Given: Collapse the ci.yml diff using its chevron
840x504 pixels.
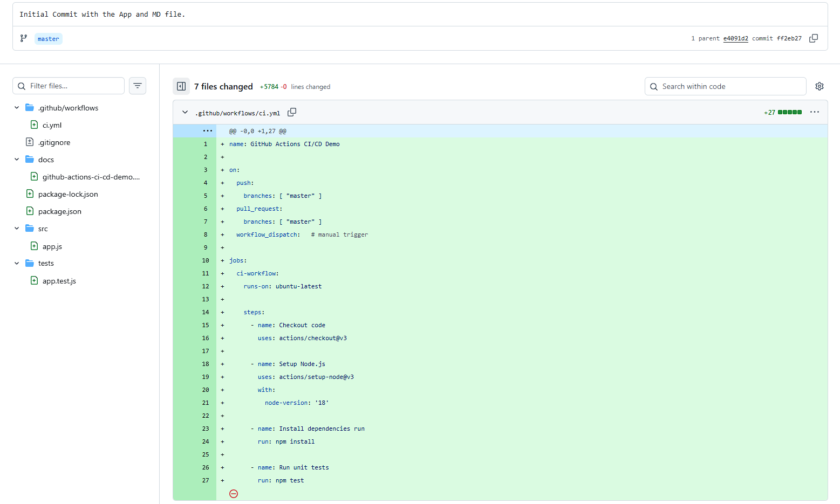Looking at the screenshot, I should click(185, 112).
